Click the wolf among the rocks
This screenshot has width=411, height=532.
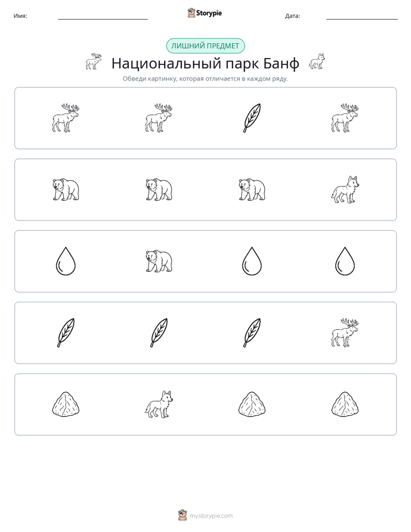coord(159,404)
